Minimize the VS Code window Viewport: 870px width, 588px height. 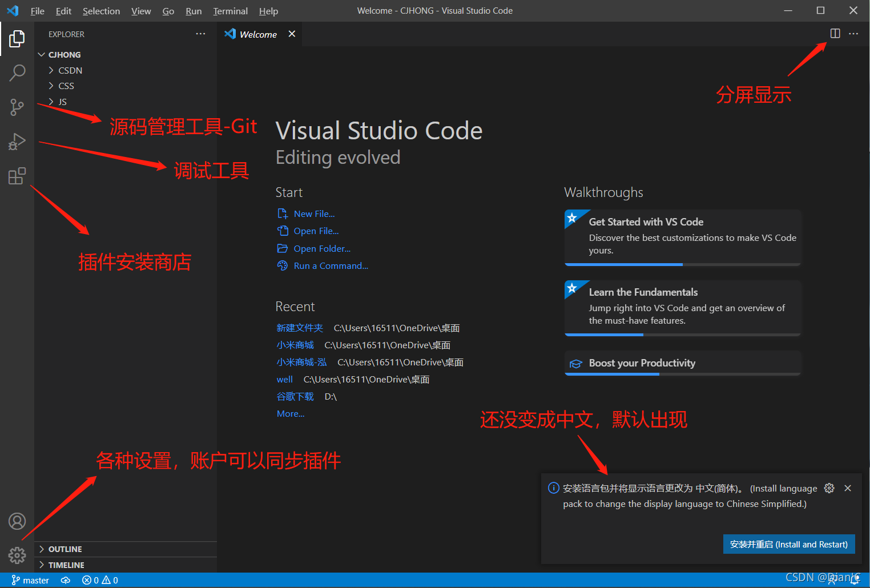click(x=788, y=11)
